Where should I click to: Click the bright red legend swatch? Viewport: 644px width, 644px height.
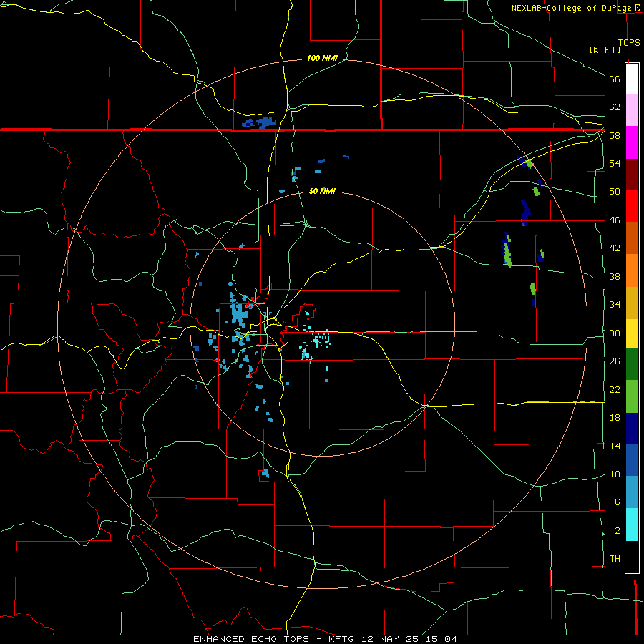click(632, 206)
